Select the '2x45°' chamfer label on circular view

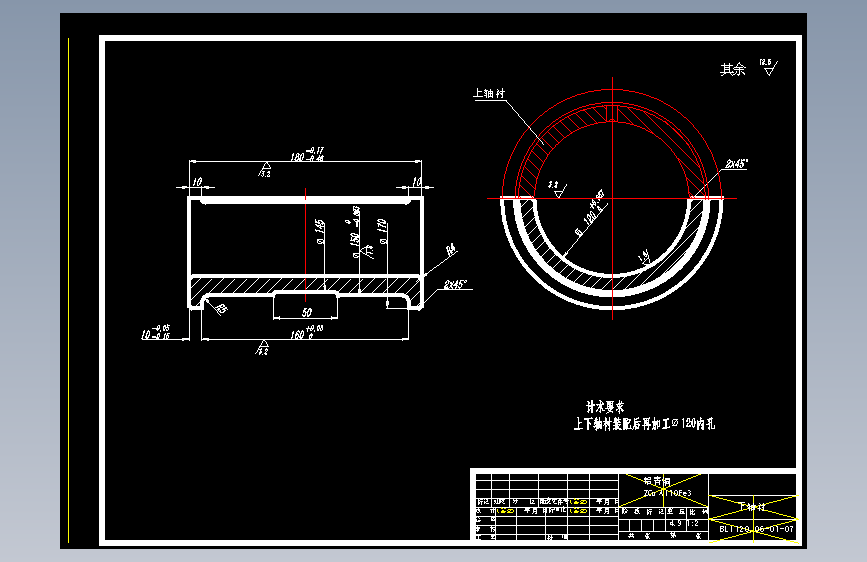point(737,164)
